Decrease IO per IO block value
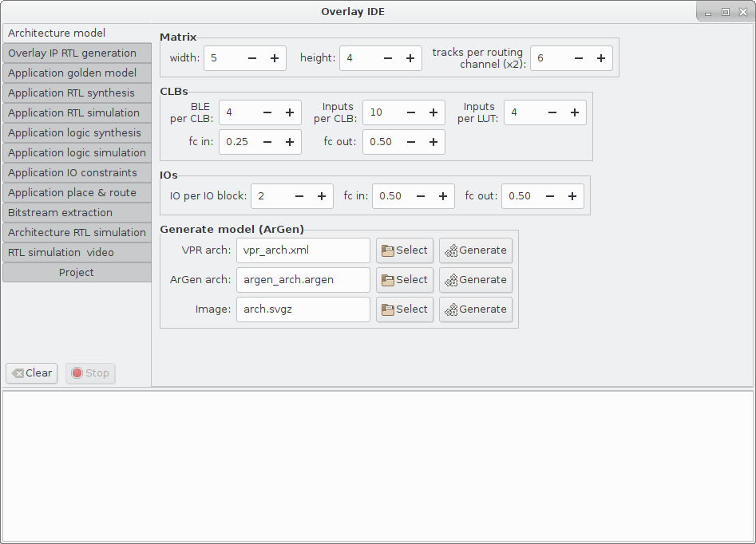Viewport: 756px width, 544px height. point(299,196)
